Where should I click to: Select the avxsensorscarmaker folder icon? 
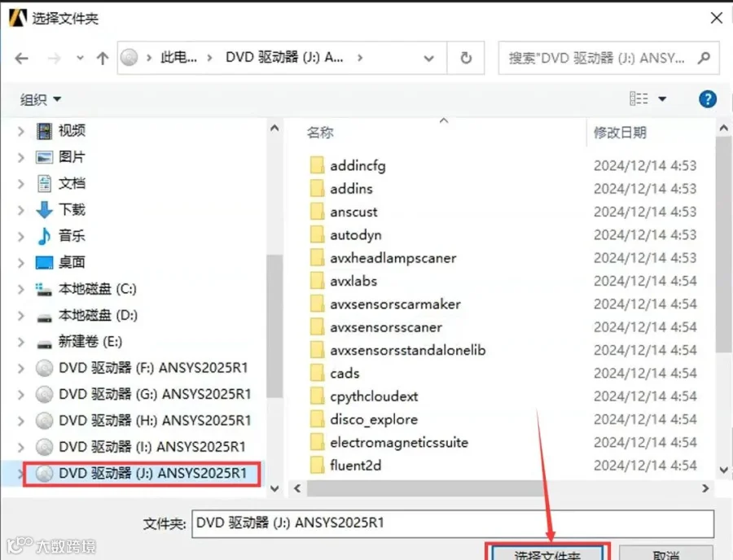click(317, 304)
